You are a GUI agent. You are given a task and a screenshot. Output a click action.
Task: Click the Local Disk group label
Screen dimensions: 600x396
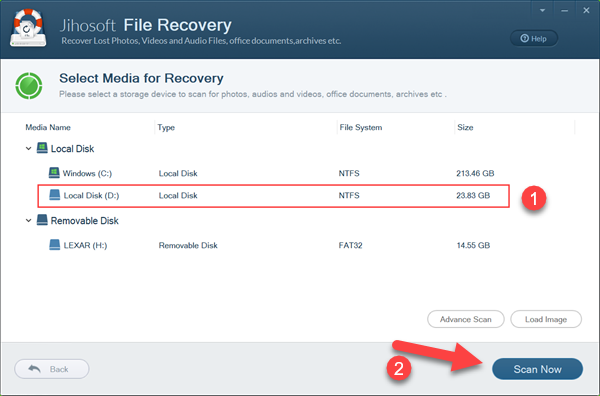click(x=72, y=148)
